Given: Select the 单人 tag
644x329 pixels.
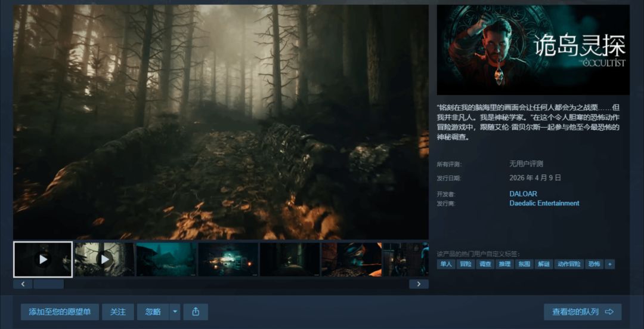Looking at the screenshot, I should click(x=446, y=264).
